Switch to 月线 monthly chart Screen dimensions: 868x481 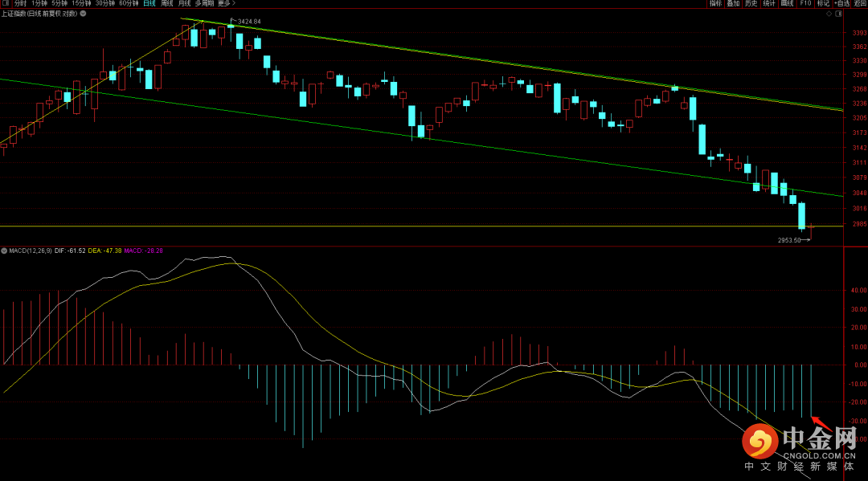[184, 3]
